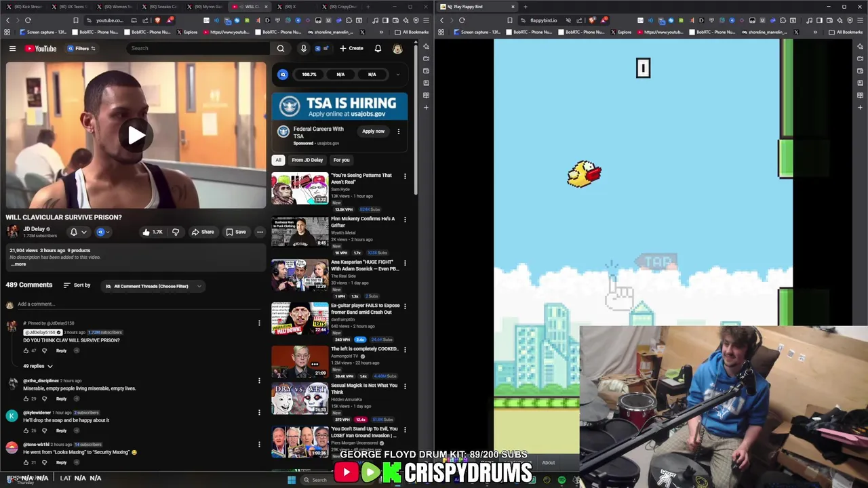Open the YouTube Create button
The image size is (868, 488).
tap(351, 48)
